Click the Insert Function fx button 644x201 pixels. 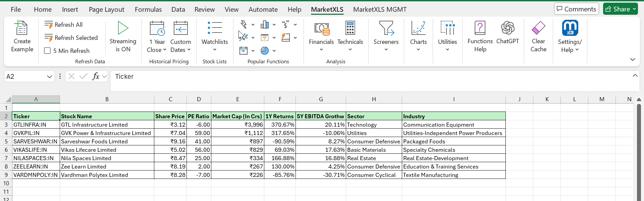96,76
